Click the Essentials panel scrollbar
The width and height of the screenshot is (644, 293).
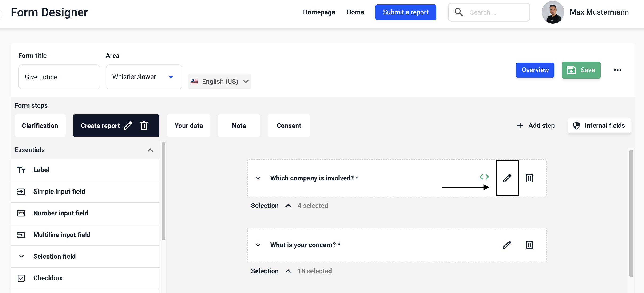[163, 191]
